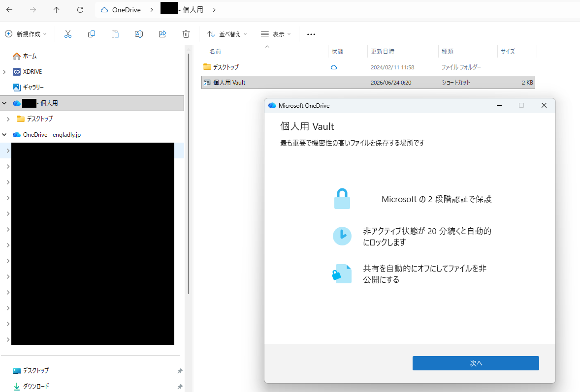This screenshot has height=392, width=580.
Task: Click the Rename icon in toolbar
Action: [139, 34]
